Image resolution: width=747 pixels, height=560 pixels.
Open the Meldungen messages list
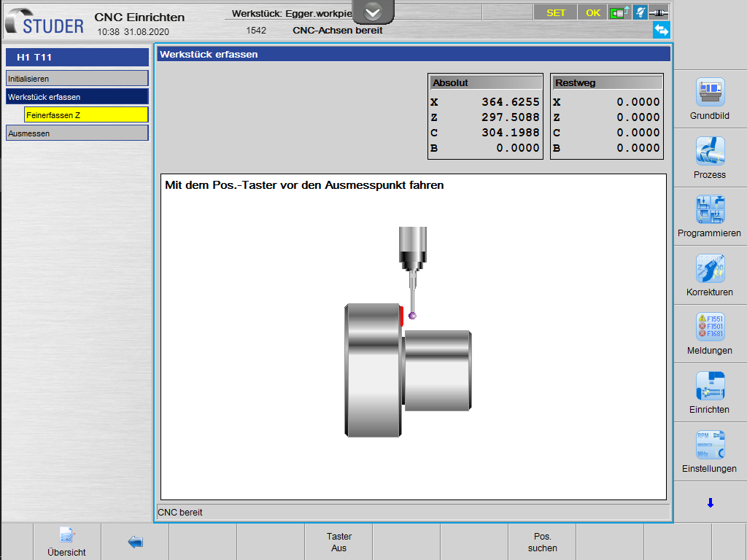[710, 334]
